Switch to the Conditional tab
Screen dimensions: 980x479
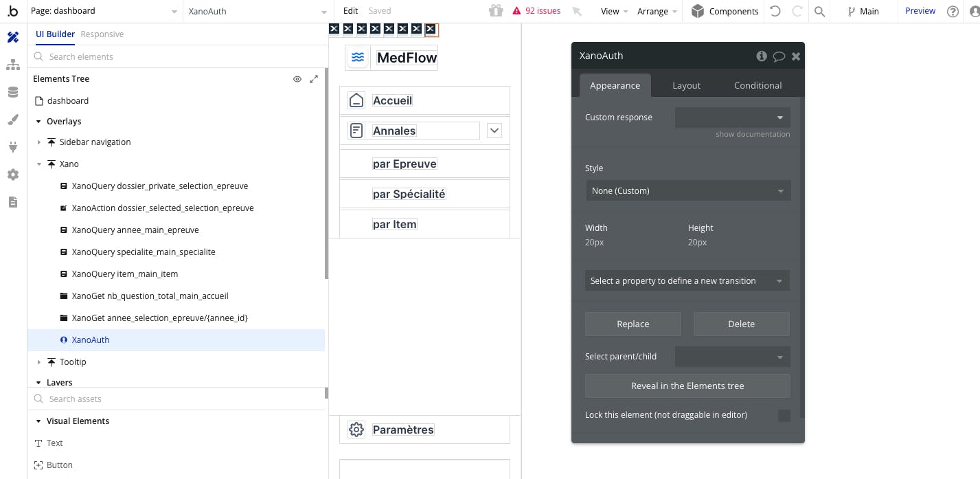tap(757, 85)
